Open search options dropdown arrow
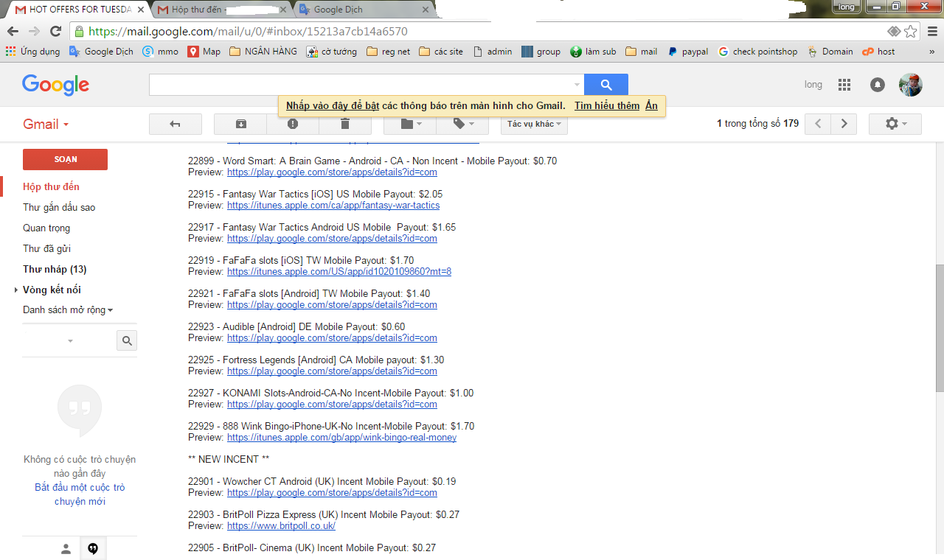944x560 pixels. pyautogui.click(x=577, y=85)
